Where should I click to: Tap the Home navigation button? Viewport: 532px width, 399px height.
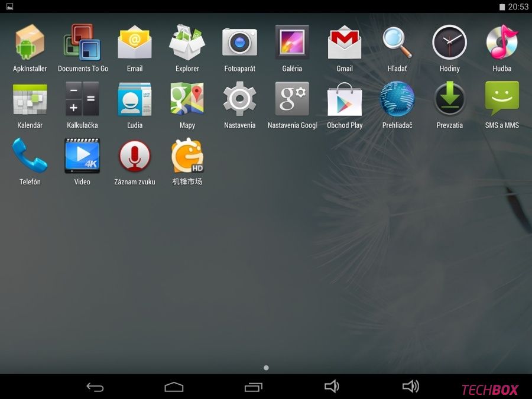tap(174, 387)
